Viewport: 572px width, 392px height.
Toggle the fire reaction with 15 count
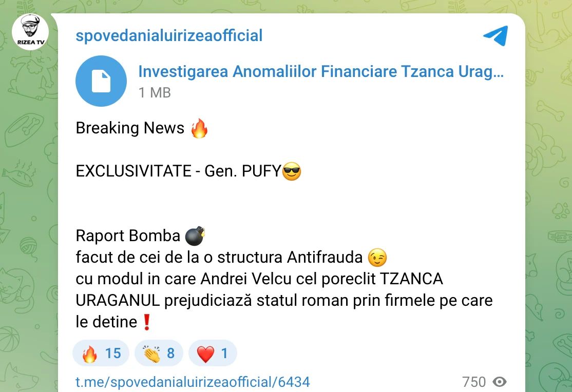[101, 353]
